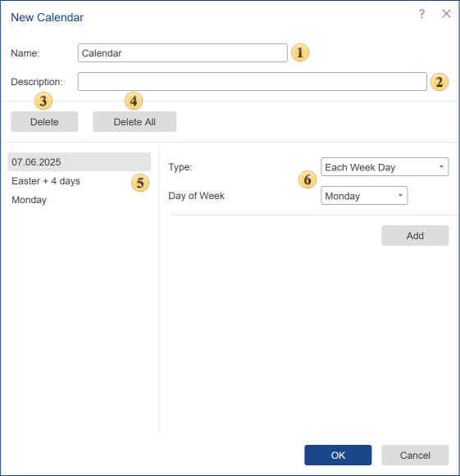Open the Type dropdown Each Week Day

385,166
